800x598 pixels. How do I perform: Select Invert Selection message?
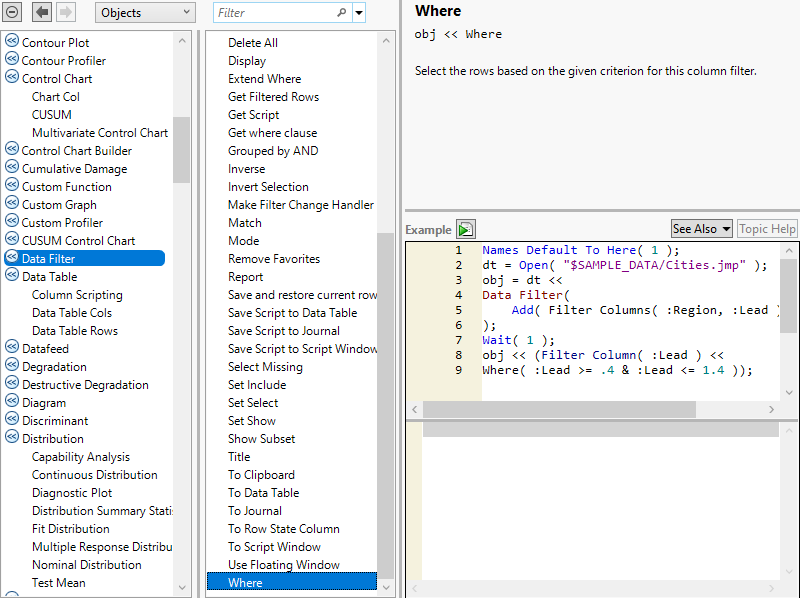[x=268, y=187]
